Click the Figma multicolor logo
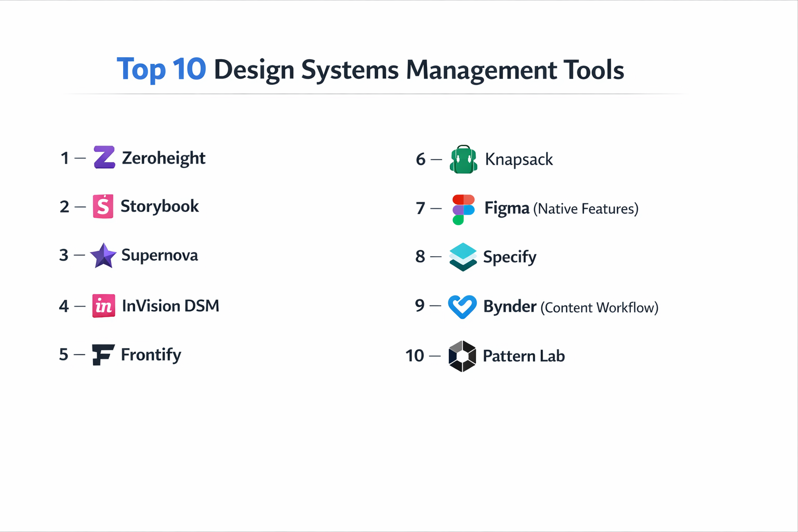This screenshot has height=532, width=798. tap(462, 208)
